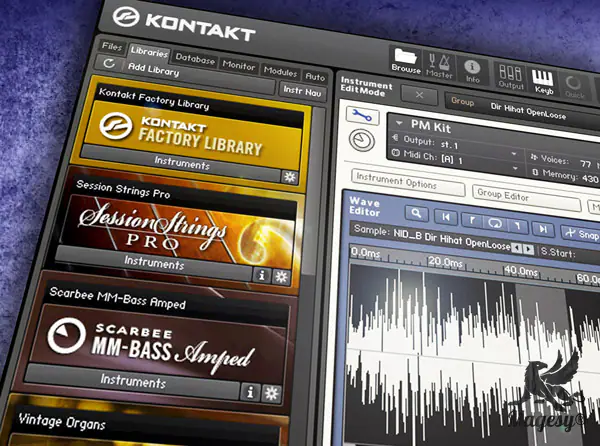This screenshot has height=446, width=600.
Task: Open the Quick load icon
Action: (574, 87)
